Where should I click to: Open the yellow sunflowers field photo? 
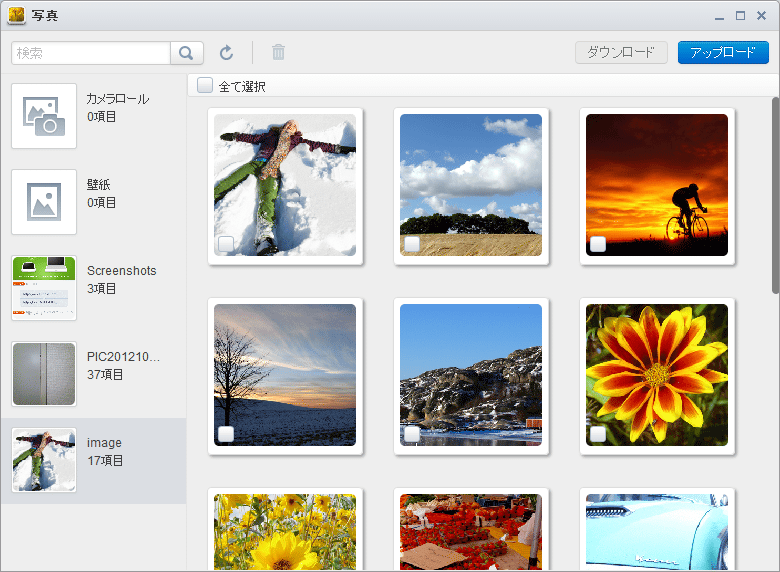(285, 532)
